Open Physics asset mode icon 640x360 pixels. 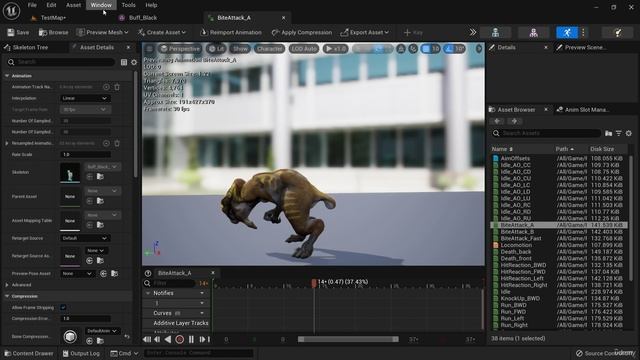point(618,33)
